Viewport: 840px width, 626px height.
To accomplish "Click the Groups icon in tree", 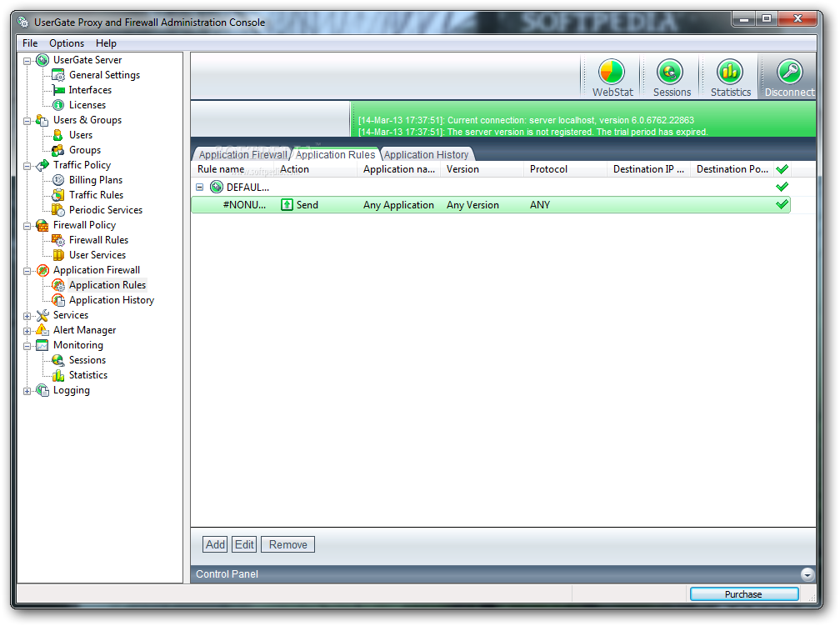I will tap(57, 150).
